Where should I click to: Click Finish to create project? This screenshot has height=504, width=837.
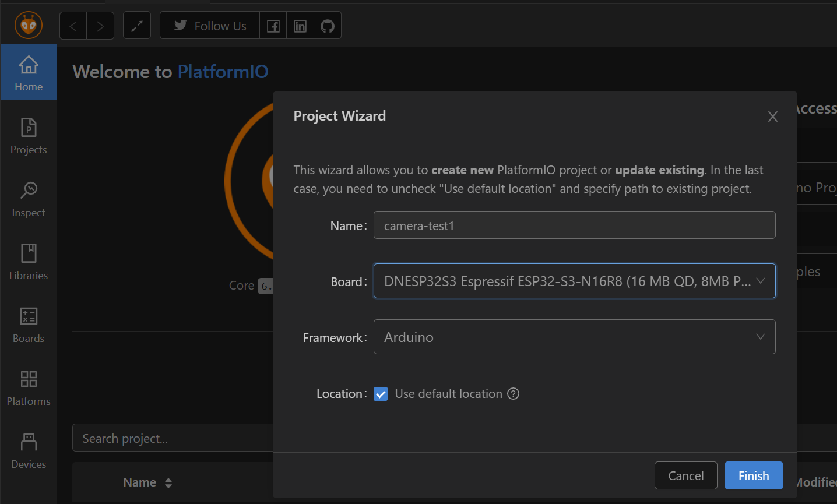click(x=754, y=475)
